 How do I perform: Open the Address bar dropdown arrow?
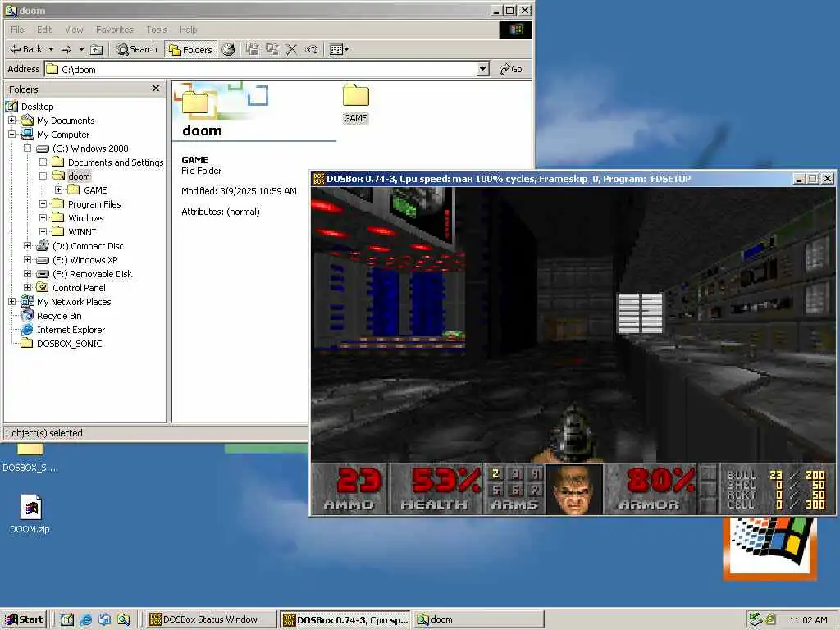[x=482, y=69]
